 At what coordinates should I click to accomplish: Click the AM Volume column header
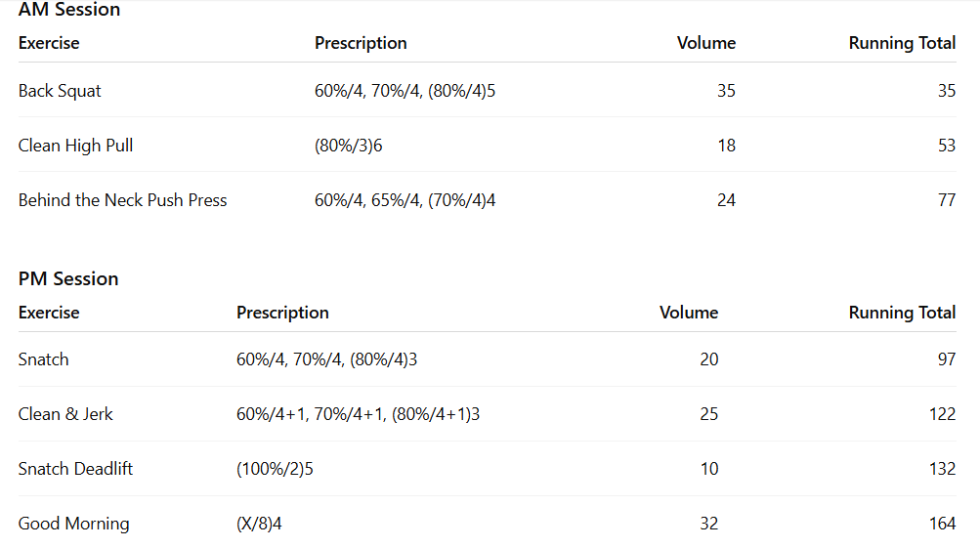tap(705, 43)
